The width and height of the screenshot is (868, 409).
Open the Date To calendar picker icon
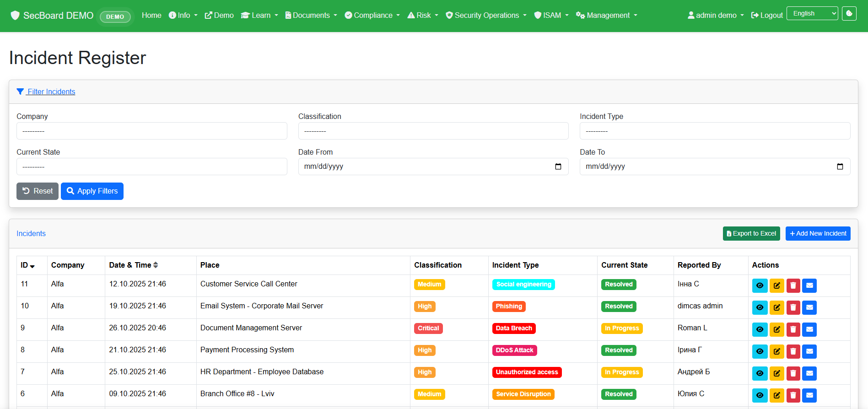(x=840, y=167)
